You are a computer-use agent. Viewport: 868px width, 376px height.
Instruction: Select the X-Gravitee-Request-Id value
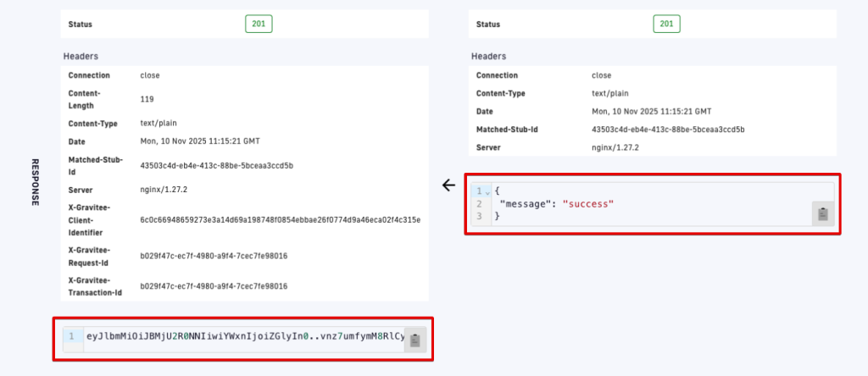click(214, 256)
